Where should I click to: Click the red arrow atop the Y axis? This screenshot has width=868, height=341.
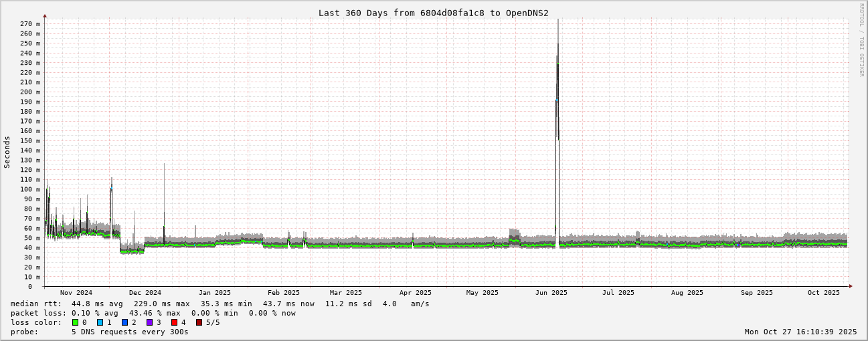coord(45,15)
